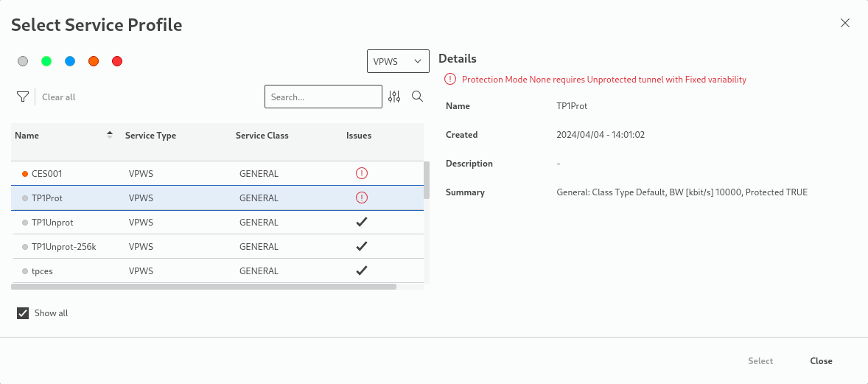Click into the Search input field
The width and height of the screenshot is (868, 384).
(323, 97)
